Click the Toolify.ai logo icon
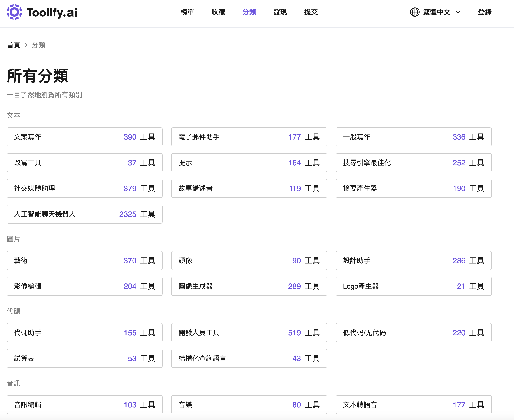The image size is (514, 420). [x=14, y=12]
